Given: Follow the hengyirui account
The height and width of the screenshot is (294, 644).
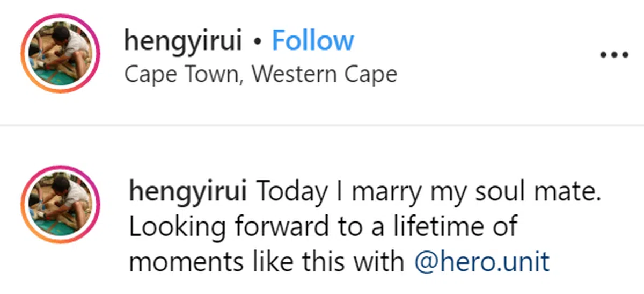Looking at the screenshot, I should 312,41.
